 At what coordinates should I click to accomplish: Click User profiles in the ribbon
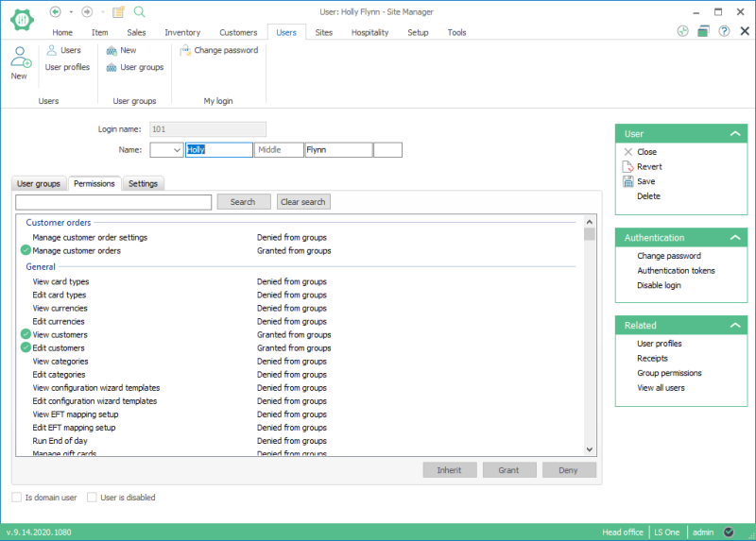pos(67,67)
